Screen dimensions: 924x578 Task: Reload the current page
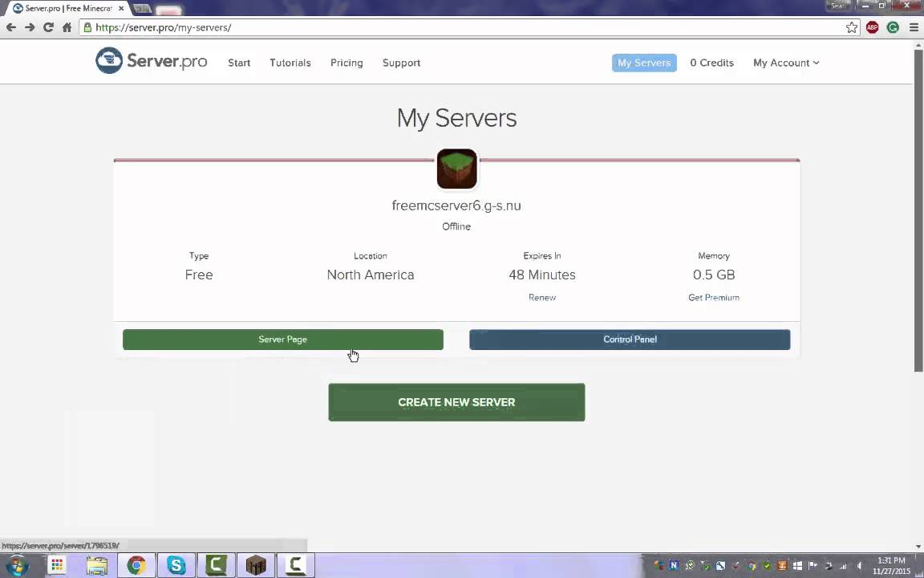point(48,27)
